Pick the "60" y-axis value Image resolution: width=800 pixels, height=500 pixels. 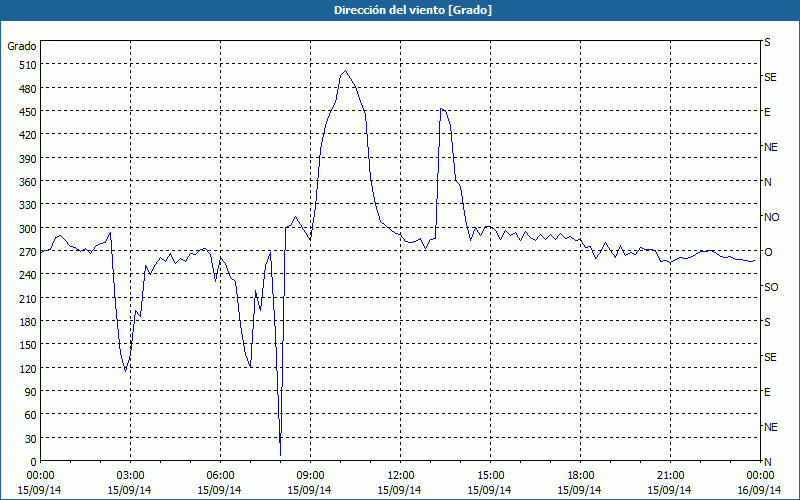[31, 416]
